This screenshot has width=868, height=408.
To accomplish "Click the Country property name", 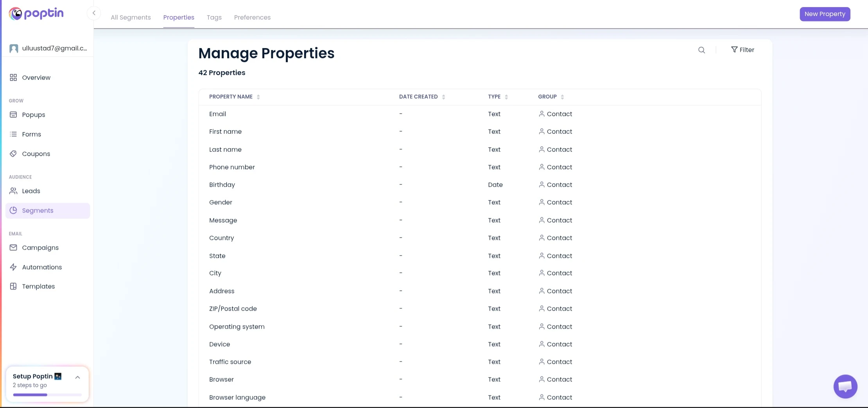I will point(222,238).
